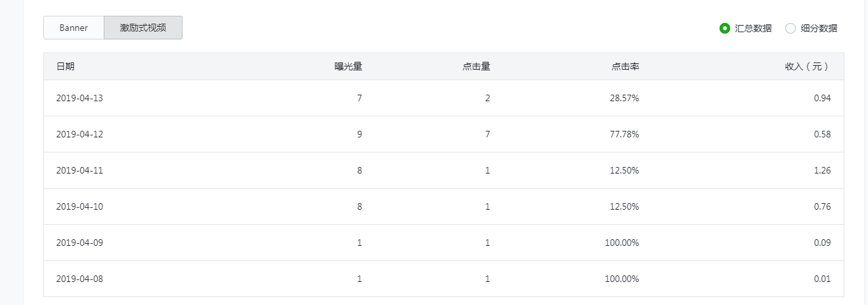Viewport: 868px width, 305px height.
Task: Click the 点击率 column header
Action: (625, 66)
